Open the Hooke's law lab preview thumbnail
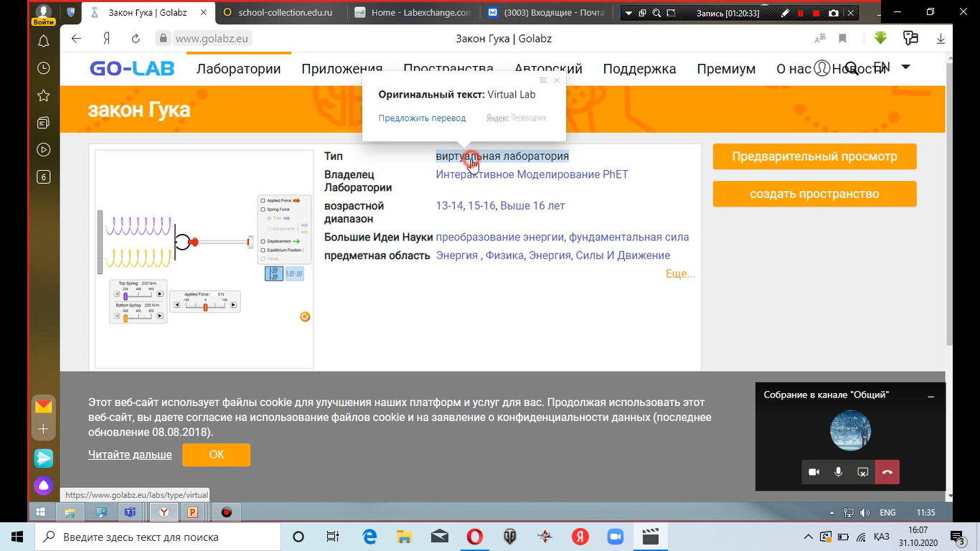The image size is (980, 551). 204,259
